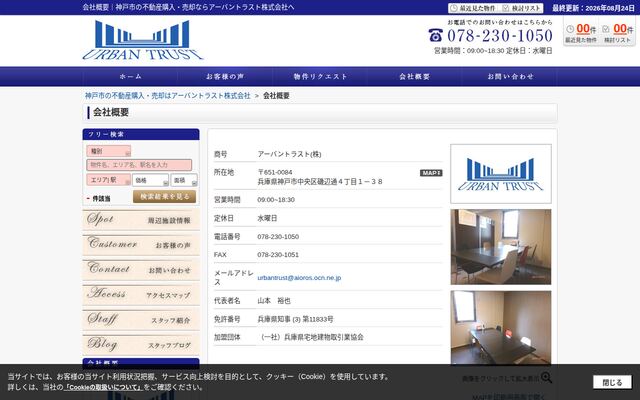
Task: Click the 定休日 value 水曜日 in table
Action: [267, 218]
